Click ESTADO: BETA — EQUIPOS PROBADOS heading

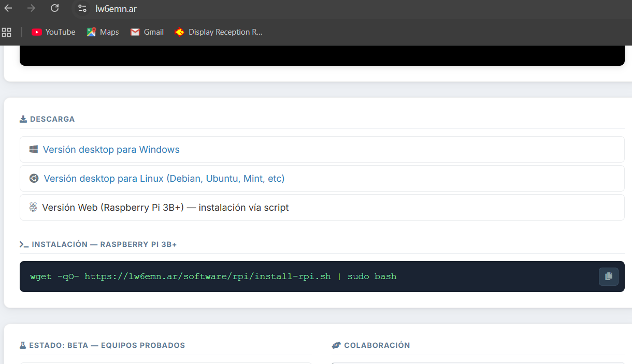click(107, 345)
